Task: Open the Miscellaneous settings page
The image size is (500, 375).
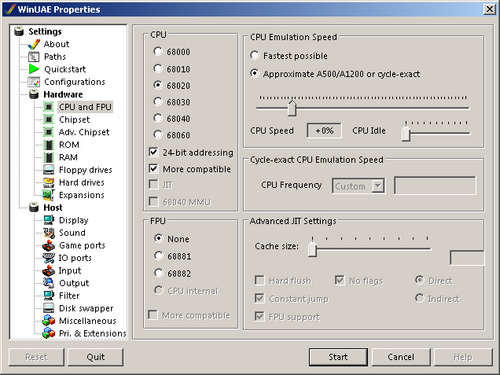Action: 88,321
